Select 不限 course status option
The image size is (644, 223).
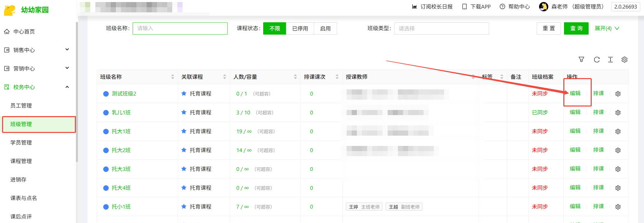tap(274, 28)
